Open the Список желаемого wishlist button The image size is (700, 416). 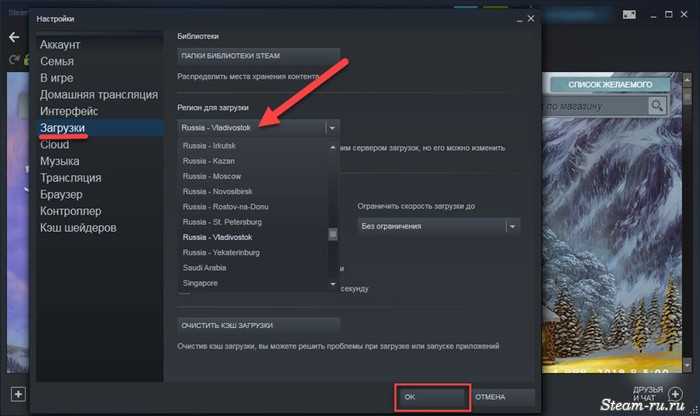pyautogui.click(x=610, y=84)
